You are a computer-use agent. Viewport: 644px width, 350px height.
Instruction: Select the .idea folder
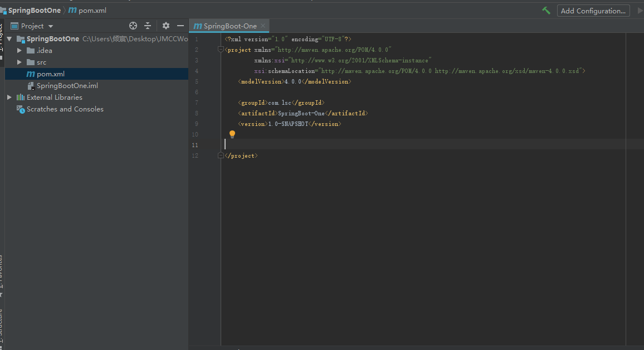point(45,51)
